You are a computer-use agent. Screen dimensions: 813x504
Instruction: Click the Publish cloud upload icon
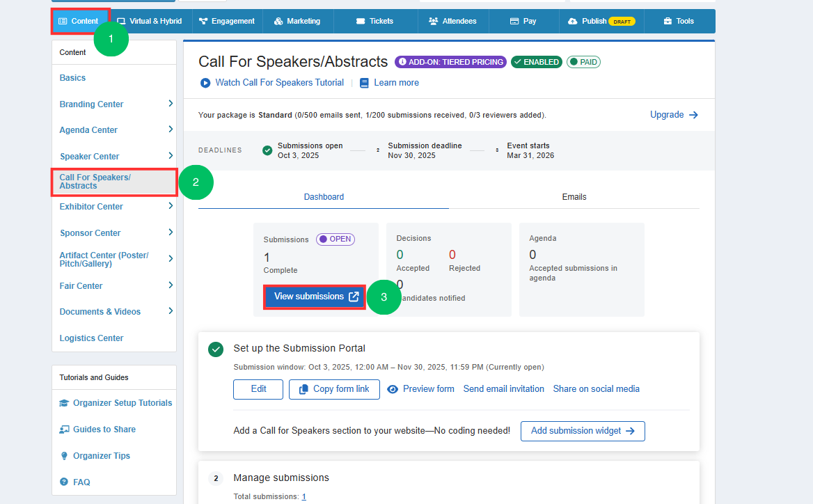click(x=572, y=22)
